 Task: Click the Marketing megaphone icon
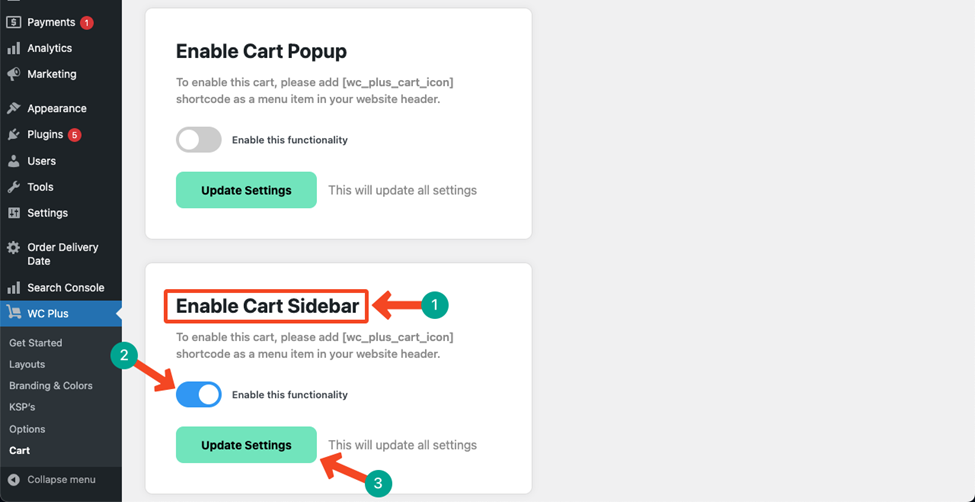tap(14, 74)
